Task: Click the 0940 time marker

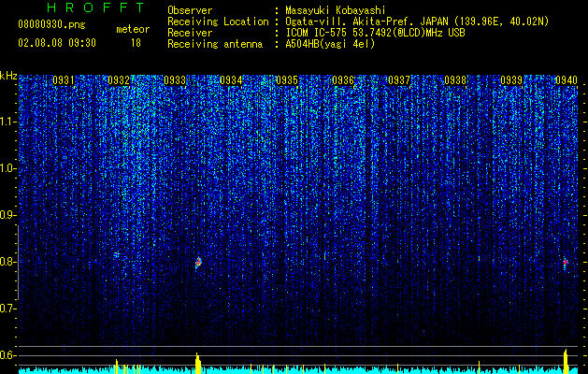Action: pyautogui.click(x=566, y=80)
